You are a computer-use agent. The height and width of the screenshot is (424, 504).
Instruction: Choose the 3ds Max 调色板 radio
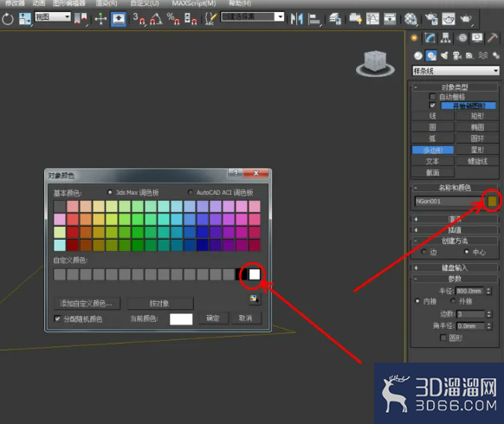click(x=110, y=192)
